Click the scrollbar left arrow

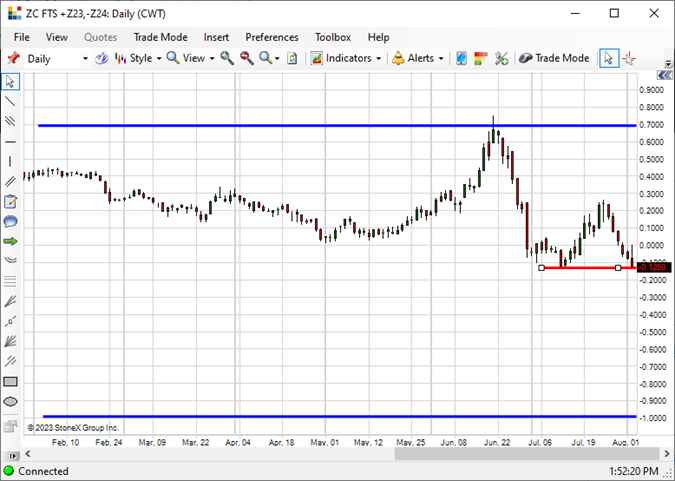pos(28,454)
